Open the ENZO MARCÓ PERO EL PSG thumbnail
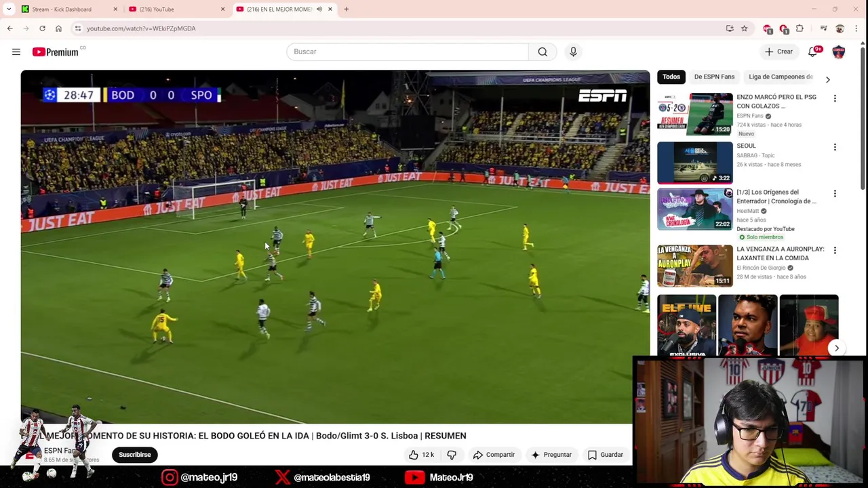868x488 pixels. [x=695, y=114]
